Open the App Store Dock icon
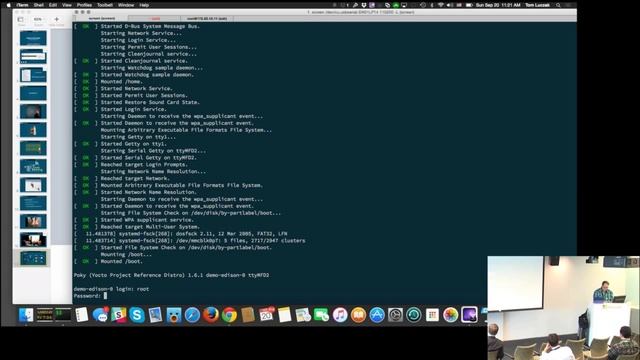Screen dimensions: 640x360 [377, 315]
